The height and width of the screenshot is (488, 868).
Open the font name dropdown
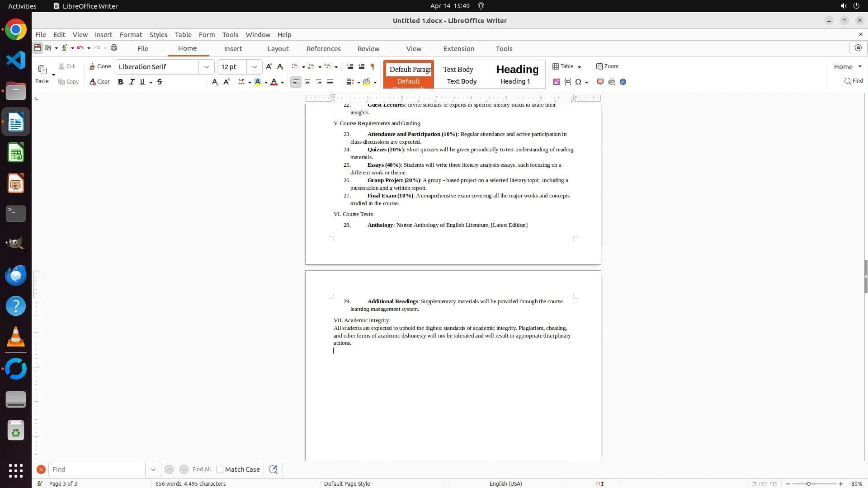[207, 67]
